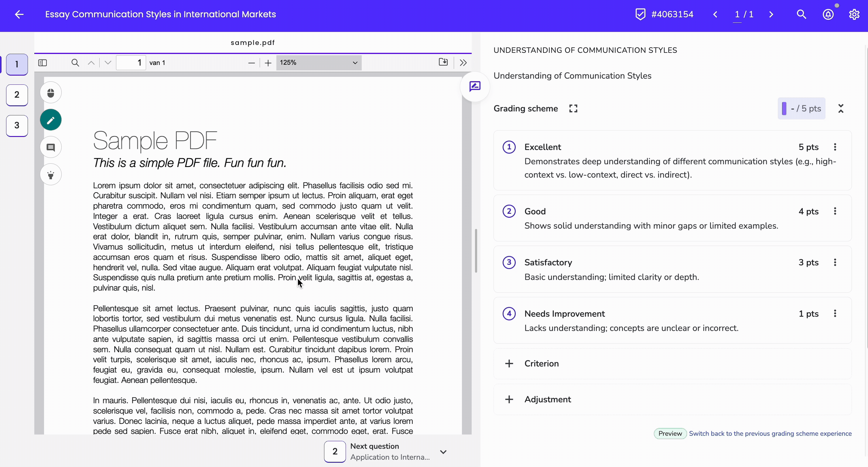The height and width of the screenshot is (467, 868).
Task: Open settings gear in header
Action: (x=854, y=14)
